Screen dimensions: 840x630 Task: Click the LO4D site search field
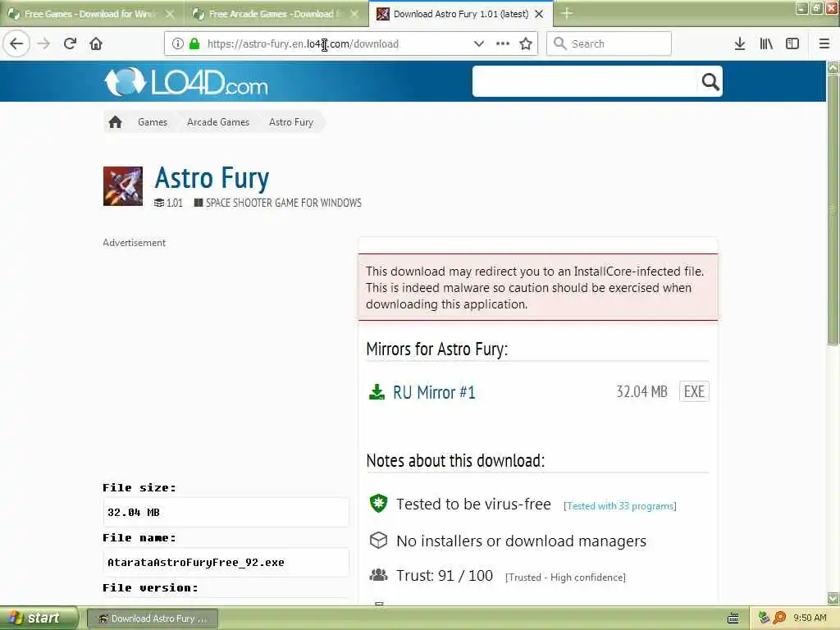tap(584, 81)
